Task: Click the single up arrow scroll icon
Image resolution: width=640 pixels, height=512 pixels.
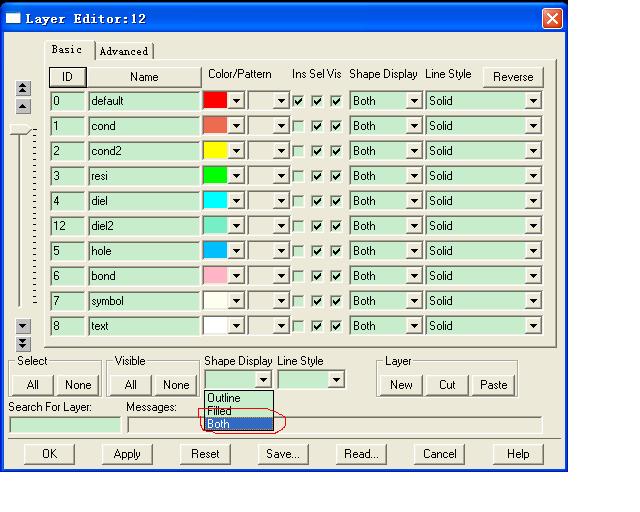Action: (23, 107)
